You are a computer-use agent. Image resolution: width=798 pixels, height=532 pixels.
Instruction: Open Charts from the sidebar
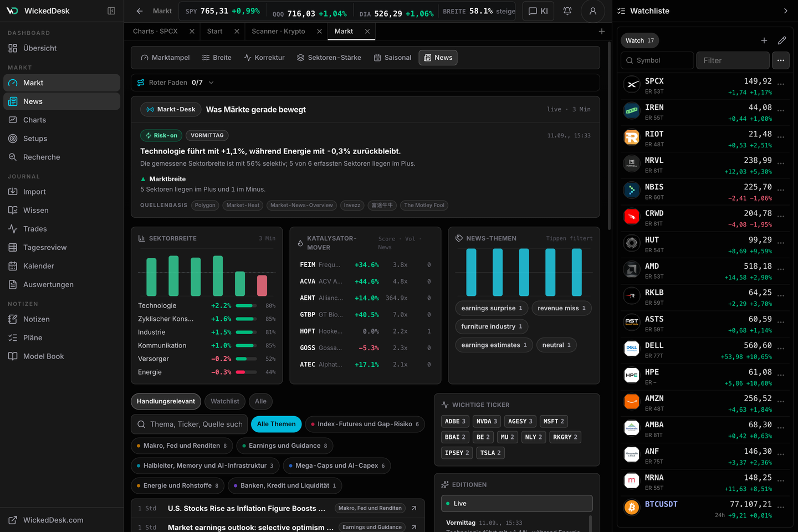pos(62,120)
